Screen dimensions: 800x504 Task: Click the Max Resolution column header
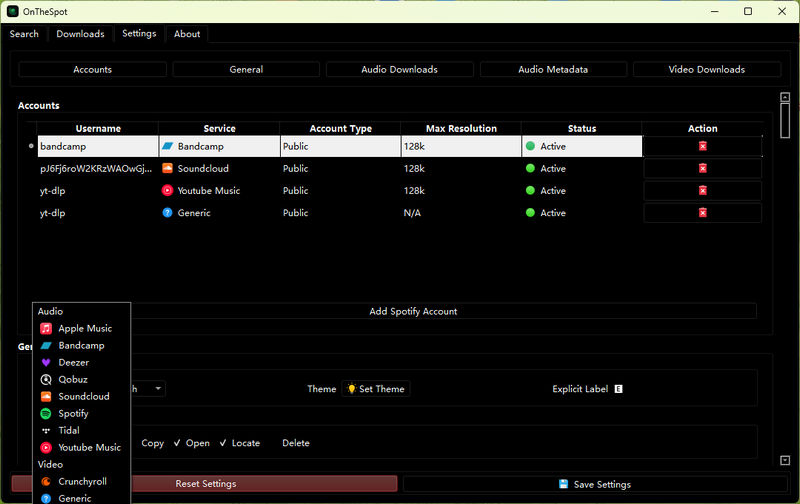coord(461,129)
